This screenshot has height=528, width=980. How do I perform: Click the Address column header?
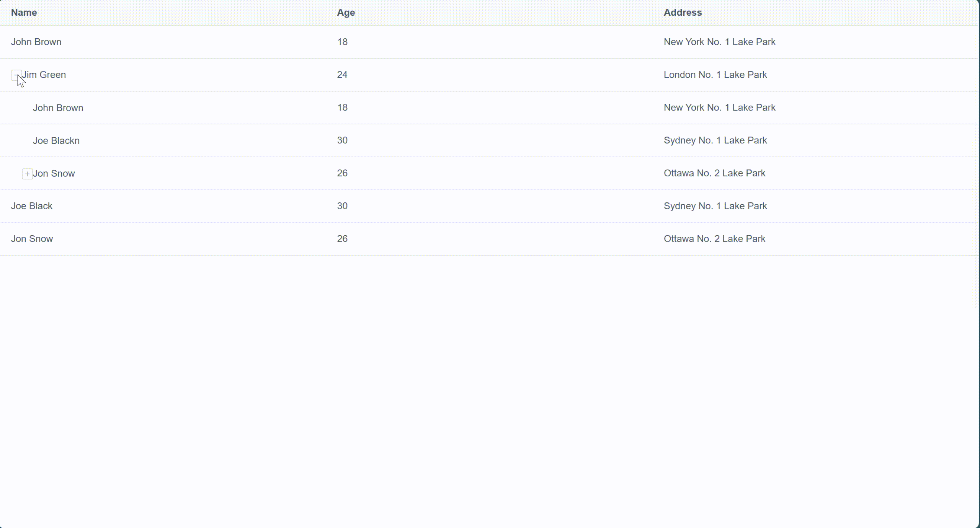coord(682,13)
